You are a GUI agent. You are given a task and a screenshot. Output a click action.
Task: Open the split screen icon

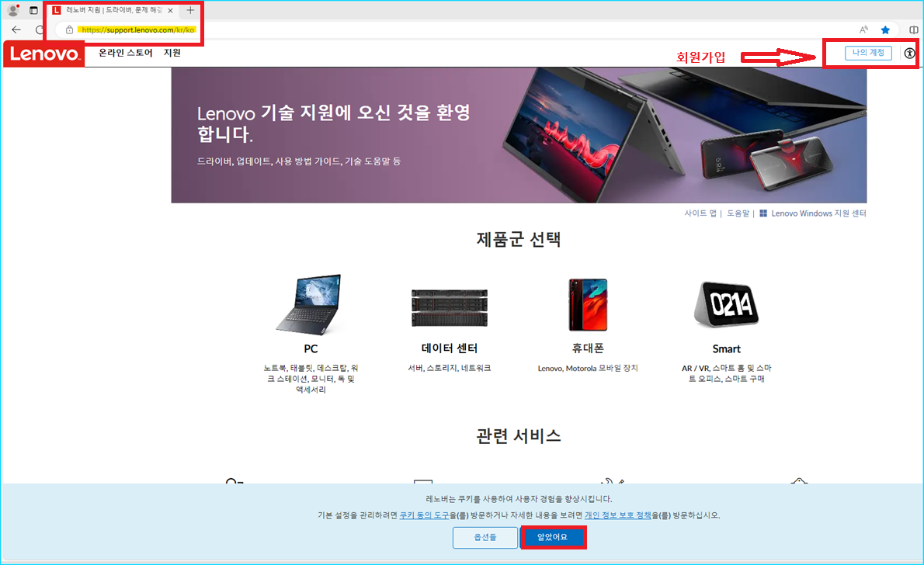click(x=913, y=29)
